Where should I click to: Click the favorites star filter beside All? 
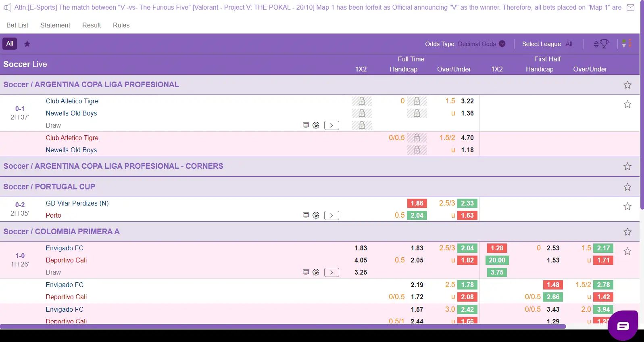pos(27,44)
